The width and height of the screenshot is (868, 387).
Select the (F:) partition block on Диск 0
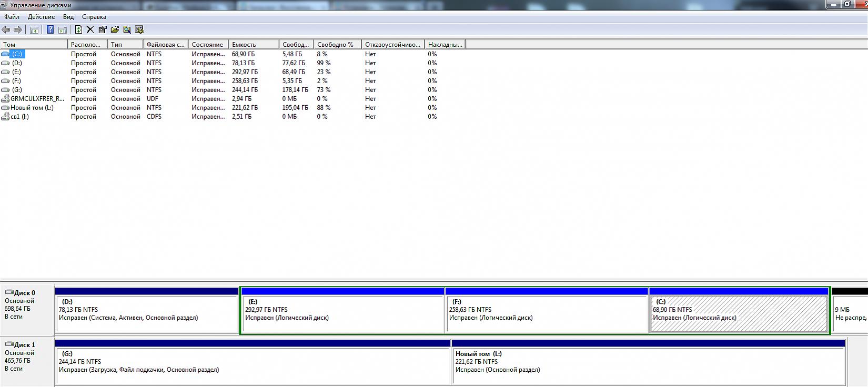[547, 314]
